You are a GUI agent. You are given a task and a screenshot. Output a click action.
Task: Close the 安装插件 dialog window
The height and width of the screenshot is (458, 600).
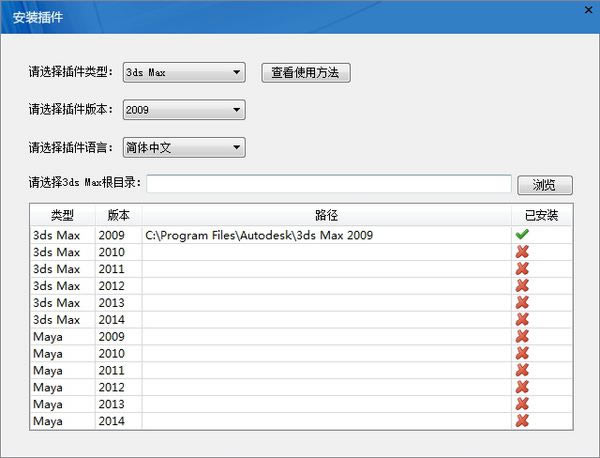click(x=589, y=10)
